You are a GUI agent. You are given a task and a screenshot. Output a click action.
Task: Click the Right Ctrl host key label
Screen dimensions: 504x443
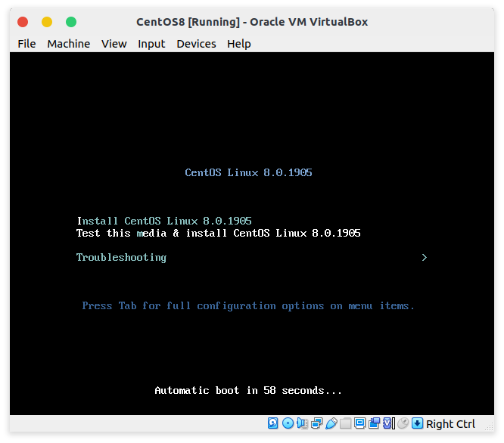(450, 424)
